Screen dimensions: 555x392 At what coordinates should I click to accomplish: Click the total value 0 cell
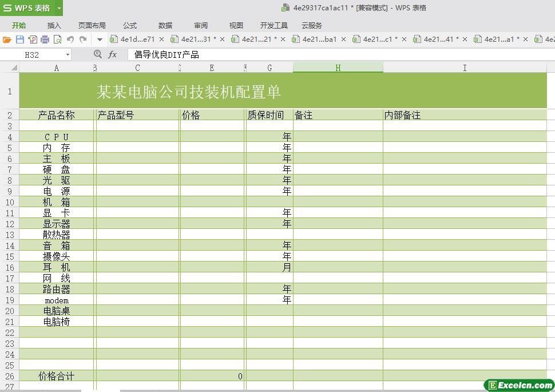tap(212, 376)
